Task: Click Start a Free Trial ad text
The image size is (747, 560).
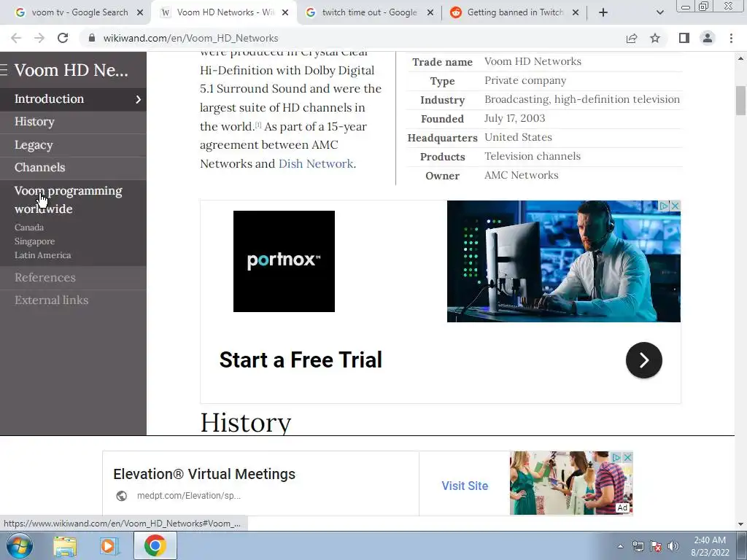Action: point(301,360)
